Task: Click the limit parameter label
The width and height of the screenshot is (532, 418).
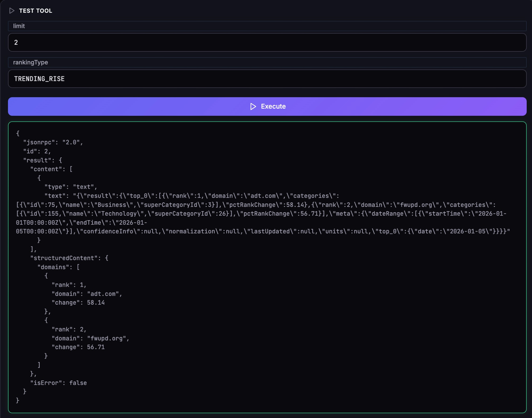Action: pyautogui.click(x=19, y=26)
